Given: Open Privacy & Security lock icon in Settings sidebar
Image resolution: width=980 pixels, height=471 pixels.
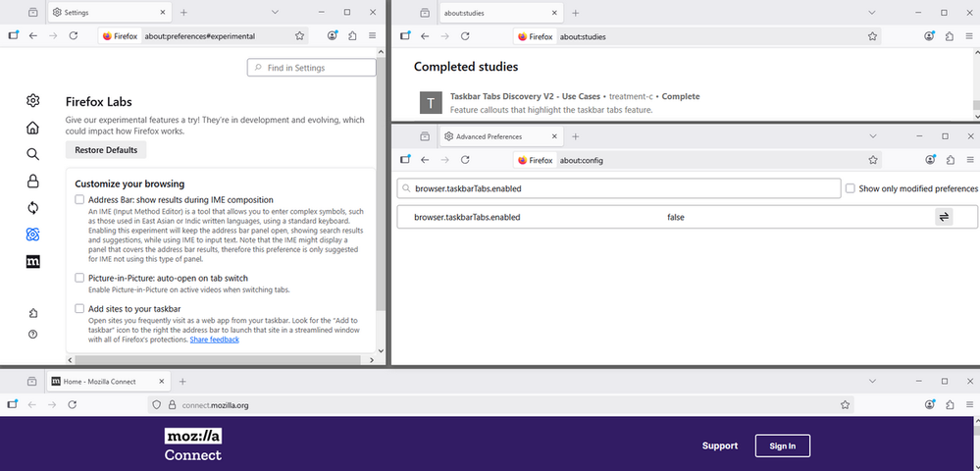Looking at the screenshot, I should [x=32, y=181].
